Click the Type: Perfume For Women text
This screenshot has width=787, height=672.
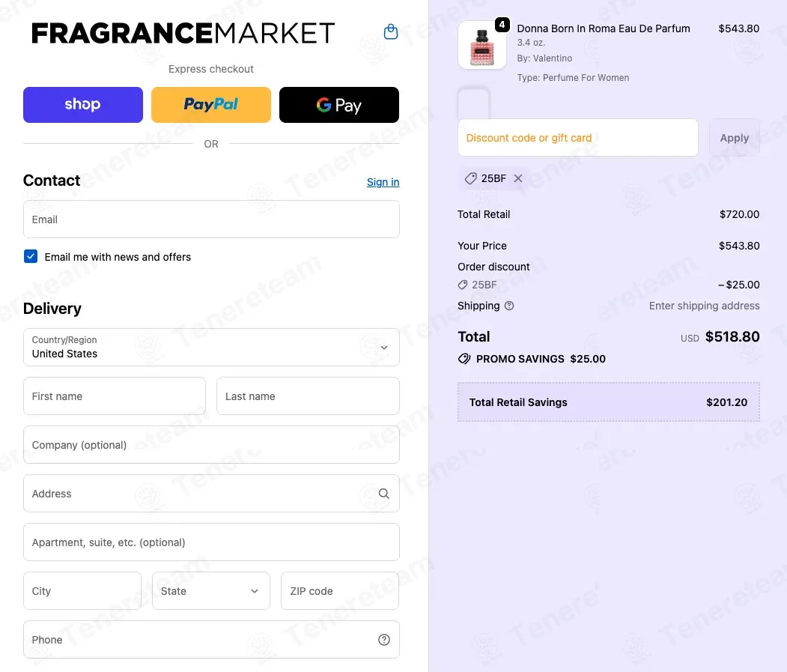(x=573, y=78)
